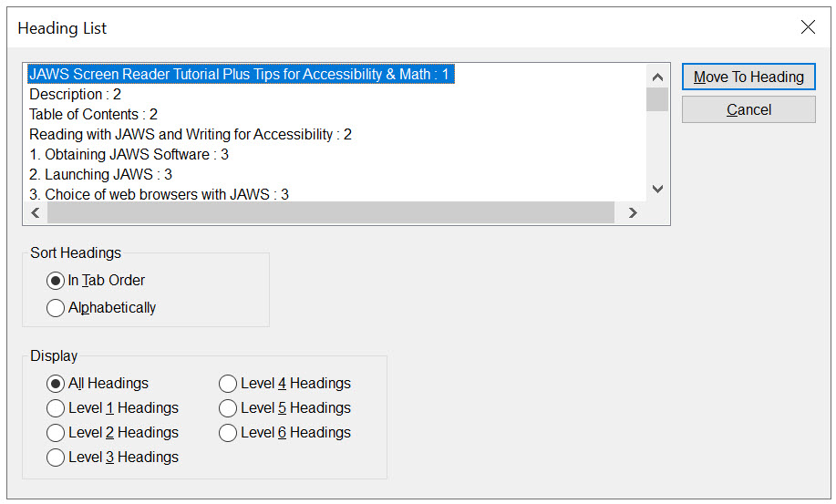Click the vertical scrollbar thumb
Image resolution: width=836 pixels, height=504 pixels.
point(657,99)
